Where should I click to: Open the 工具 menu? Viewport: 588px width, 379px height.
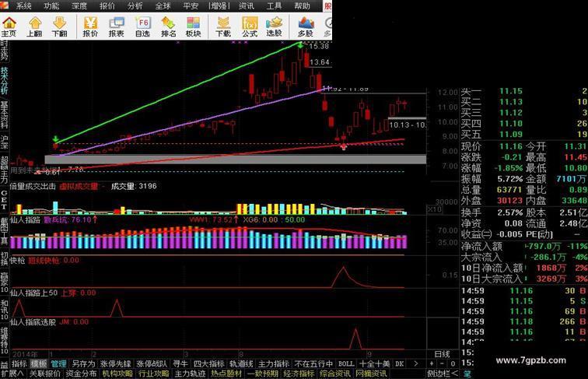tap(274, 5)
